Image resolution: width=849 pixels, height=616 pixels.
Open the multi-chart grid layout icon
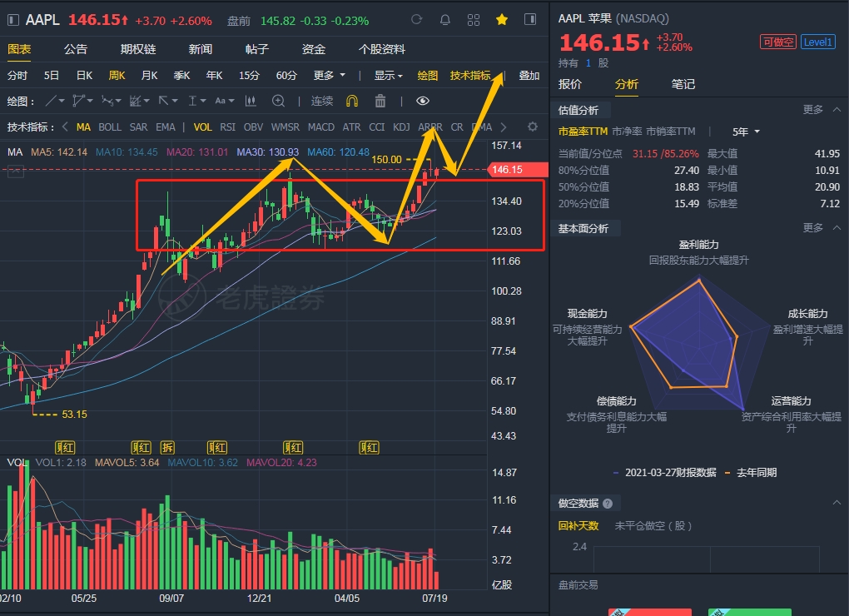tap(474, 20)
